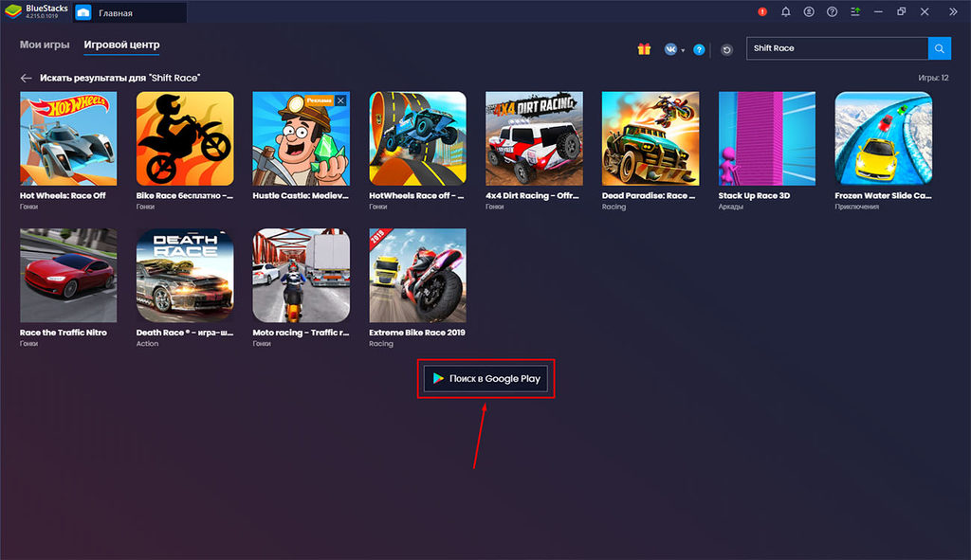Open the bell notifications icon

(x=785, y=11)
